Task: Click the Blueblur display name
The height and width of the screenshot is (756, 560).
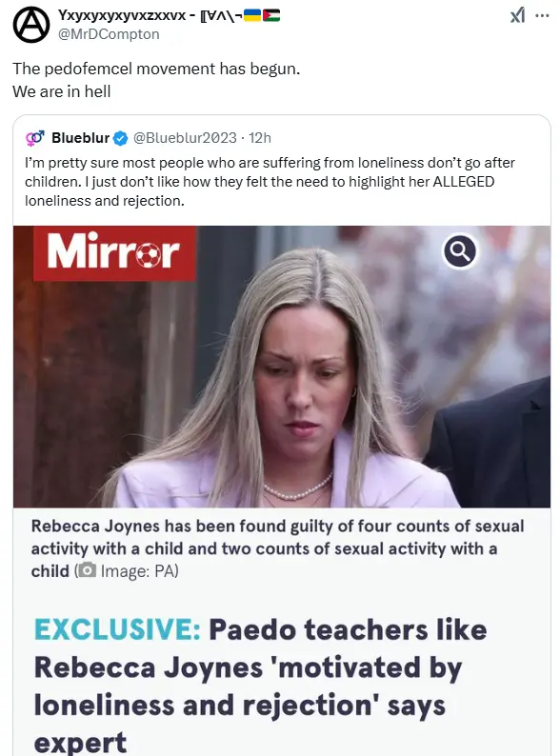Action: [x=81, y=138]
